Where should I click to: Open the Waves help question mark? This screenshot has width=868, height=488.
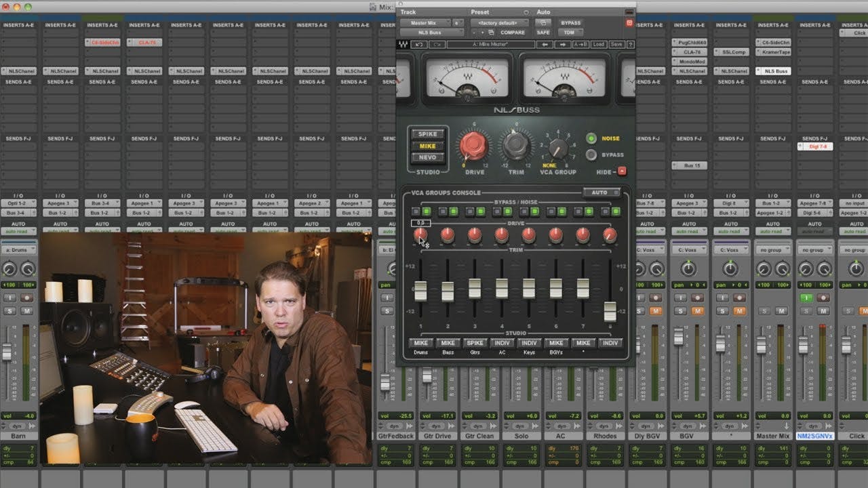(631, 45)
